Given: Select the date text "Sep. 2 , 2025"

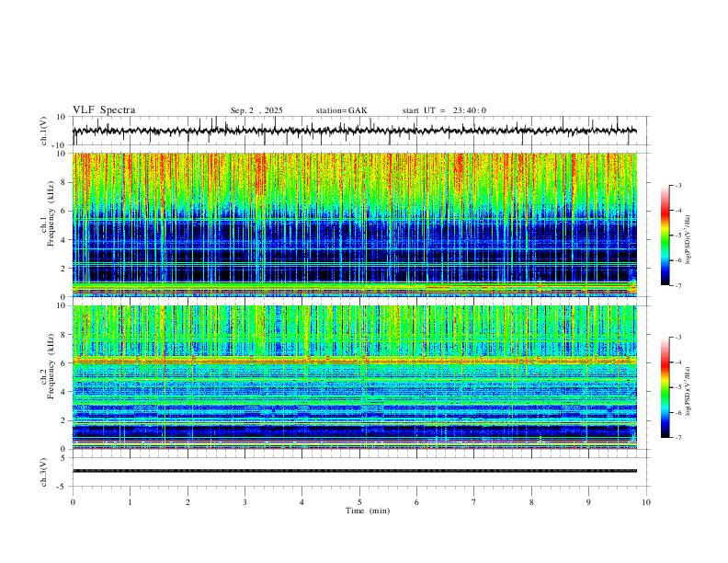Looking at the screenshot, I should 256,110.
